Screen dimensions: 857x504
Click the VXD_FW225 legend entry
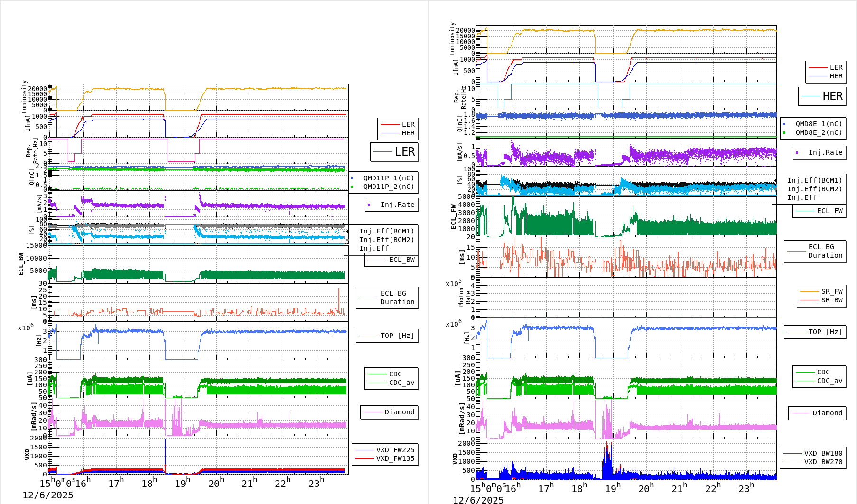[385, 450]
